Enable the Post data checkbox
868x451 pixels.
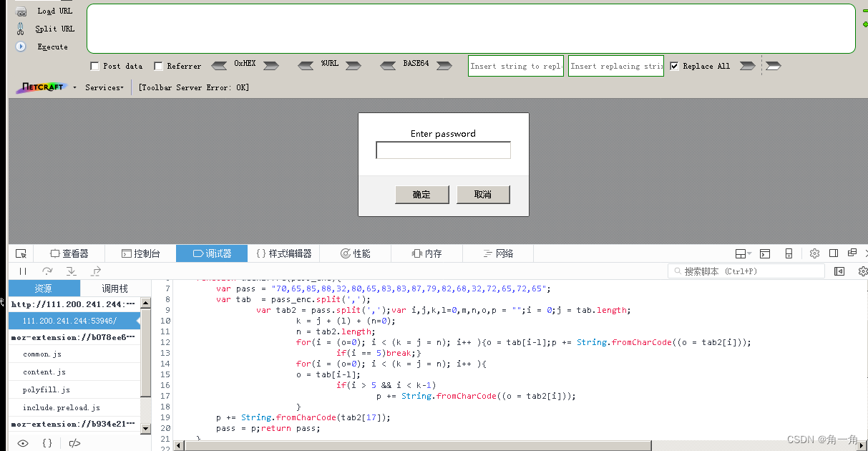click(94, 66)
